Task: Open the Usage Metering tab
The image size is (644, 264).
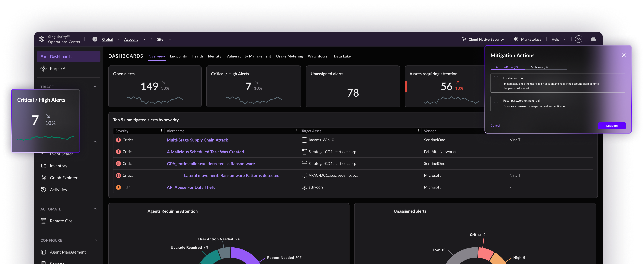Action: point(289,56)
